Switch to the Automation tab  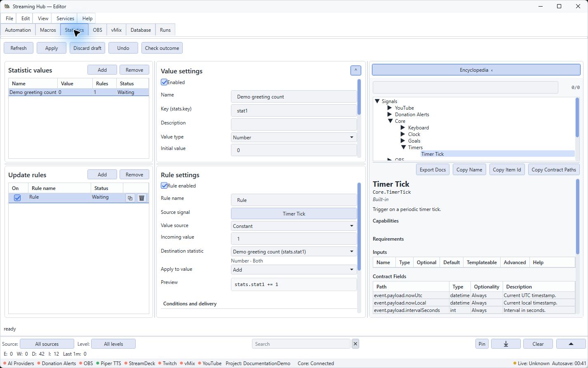click(x=18, y=30)
